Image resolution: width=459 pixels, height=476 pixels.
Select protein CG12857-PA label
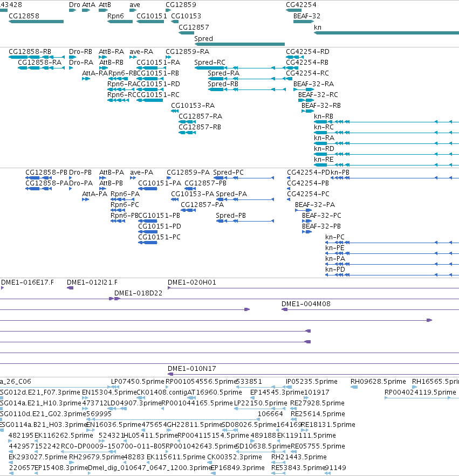202,205
